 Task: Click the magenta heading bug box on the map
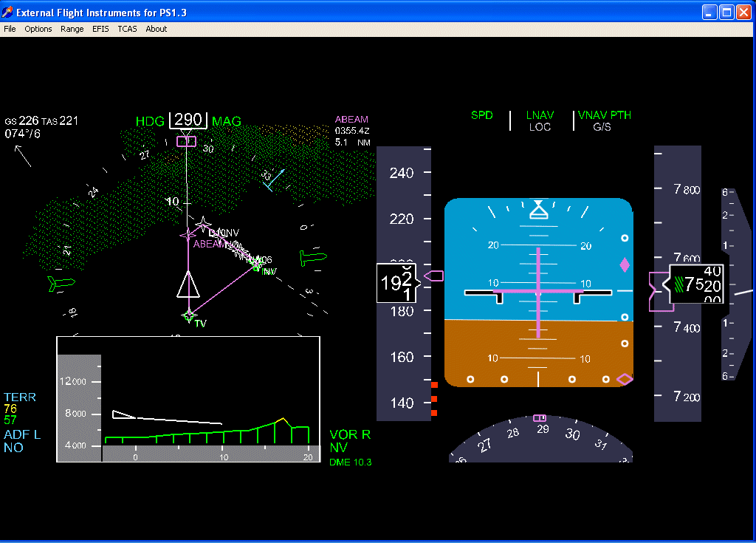tap(186, 141)
